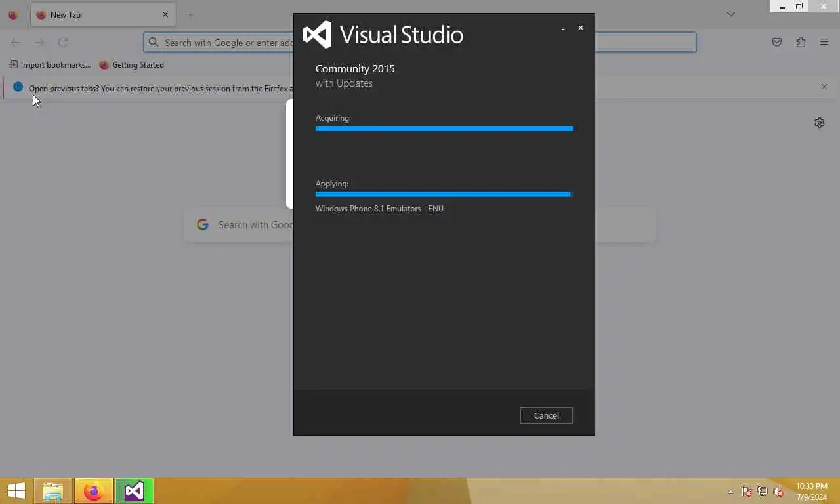The height and width of the screenshot is (504, 840).
Task: Focus the Firefox address bar
Action: 420,42
